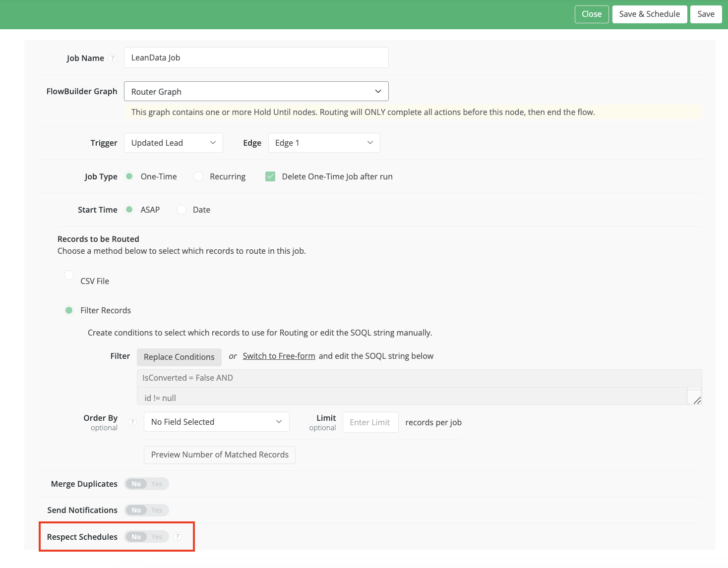Expand the Trigger dropdown showing Updated Lead
This screenshot has width=728, height=568.
pyautogui.click(x=173, y=143)
